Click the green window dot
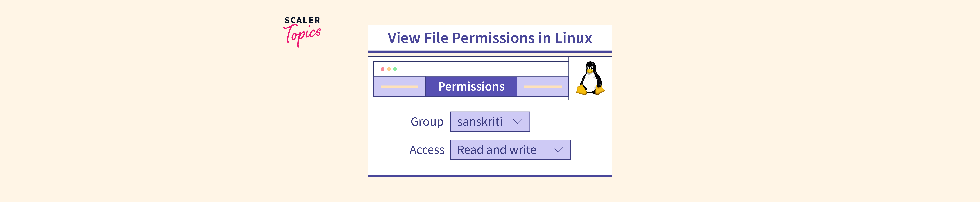 [395, 69]
